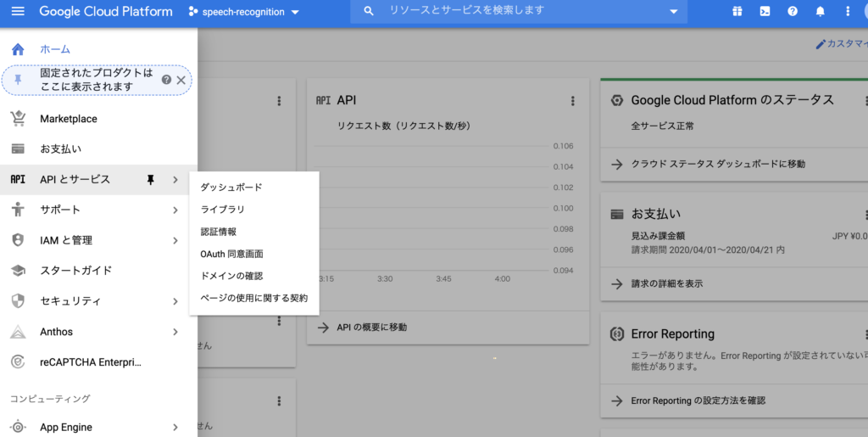The width and height of the screenshot is (868, 437).
Task: Select ページの使用に関する契約 from the submenu
Action: pos(254,298)
